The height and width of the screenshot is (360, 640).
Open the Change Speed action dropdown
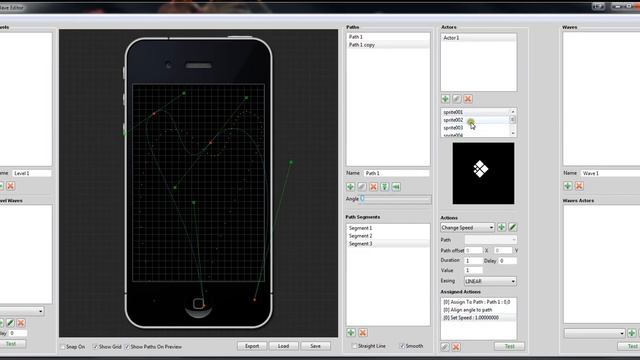click(x=467, y=227)
